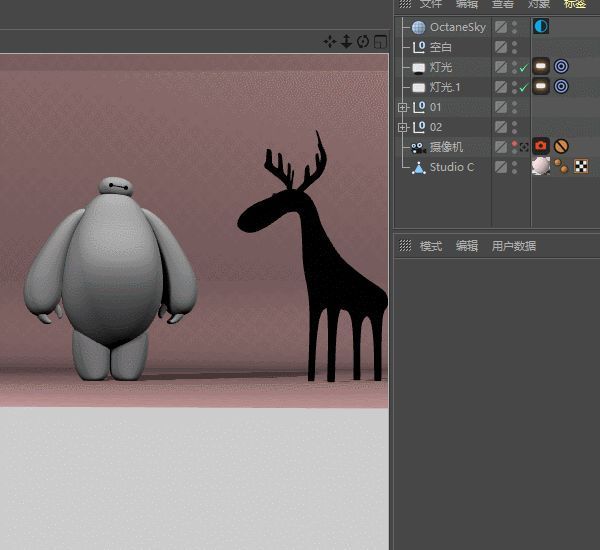This screenshot has width=600, height=550.
Task: Select the OctaneSky environment tag
Action: 541,26
